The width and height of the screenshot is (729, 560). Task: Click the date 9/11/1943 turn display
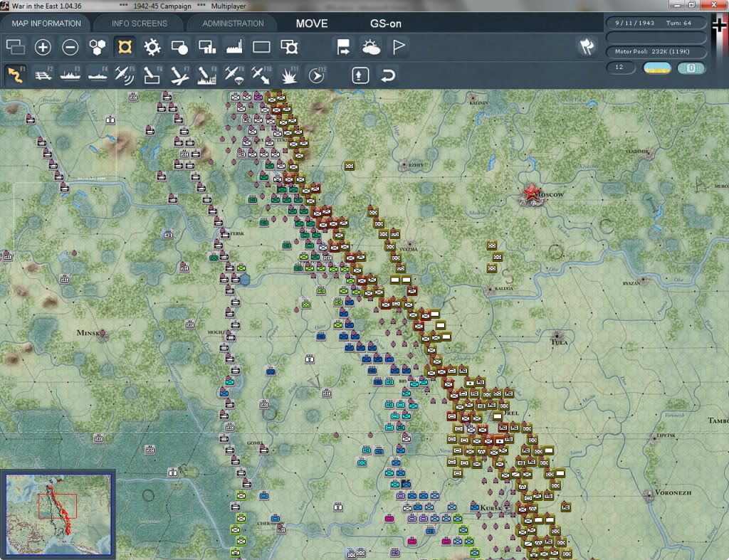656,23
